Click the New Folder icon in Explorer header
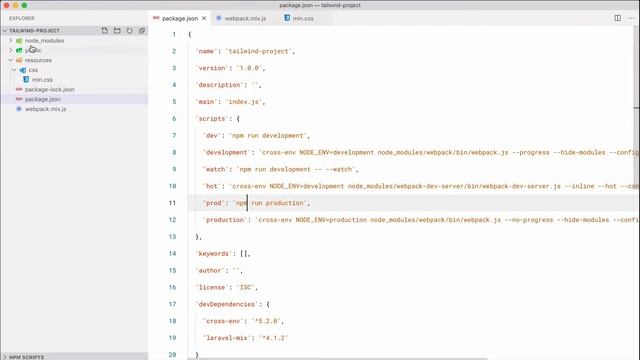Screen dimensions: 640x360 click(x=117, y=31)
